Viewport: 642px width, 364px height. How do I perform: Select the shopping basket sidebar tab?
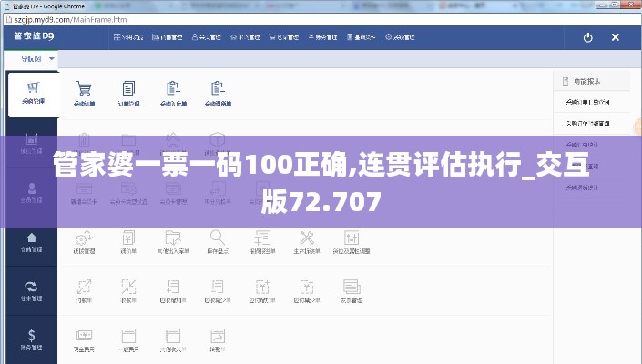point(33,92)
